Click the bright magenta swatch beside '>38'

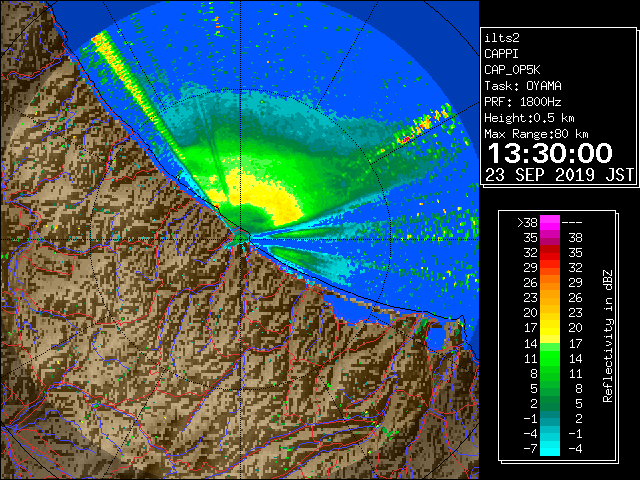[550, 223]
